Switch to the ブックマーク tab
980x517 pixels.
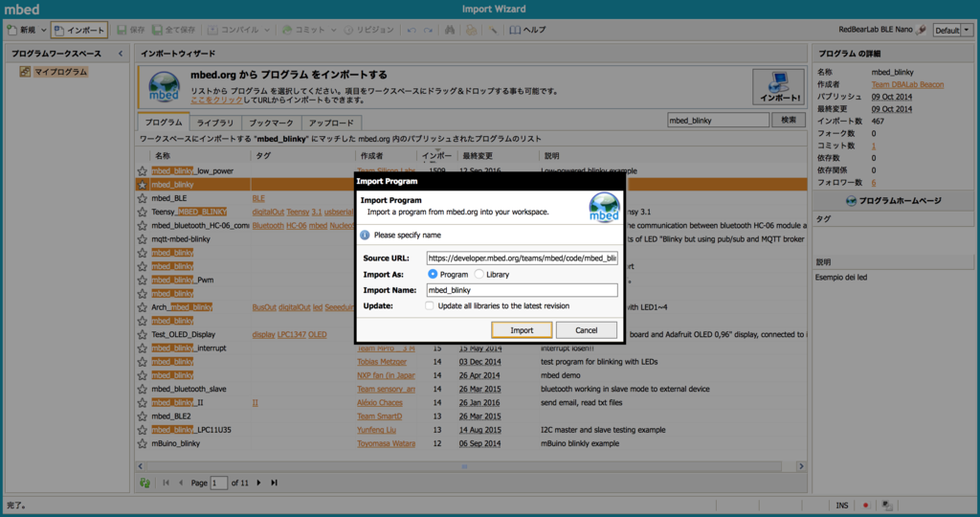click(271, 124)
